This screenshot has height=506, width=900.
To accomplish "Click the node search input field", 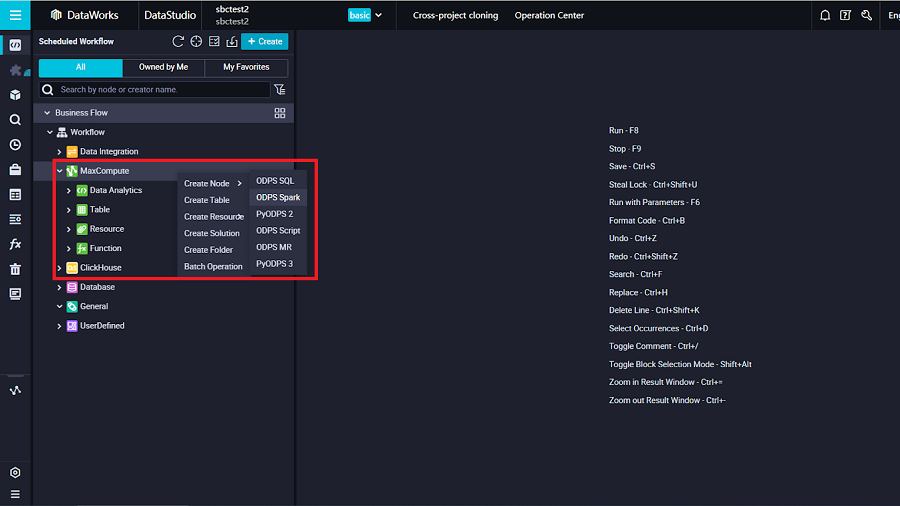I will [154, 89].
